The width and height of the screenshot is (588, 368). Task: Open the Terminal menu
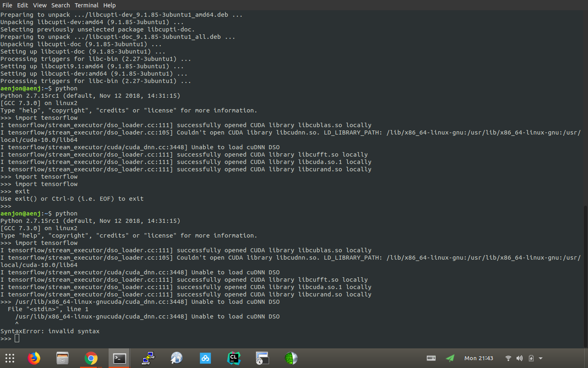[87, 5]
